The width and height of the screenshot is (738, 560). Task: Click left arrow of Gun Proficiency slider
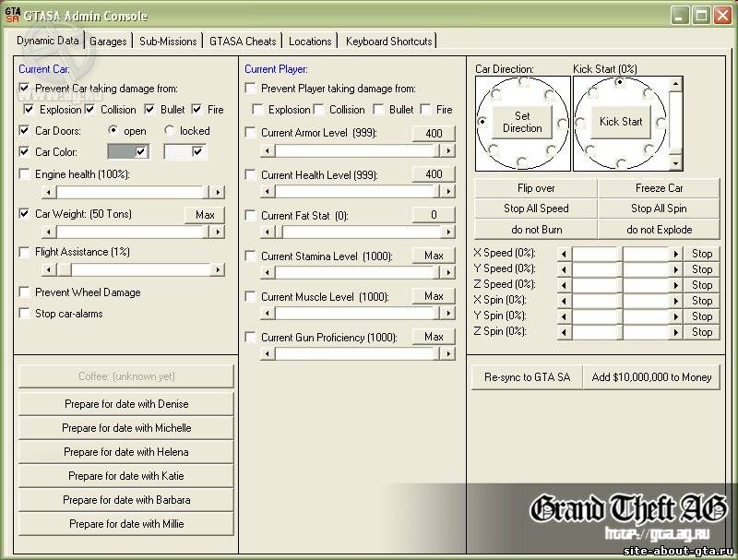coord(268,353)
